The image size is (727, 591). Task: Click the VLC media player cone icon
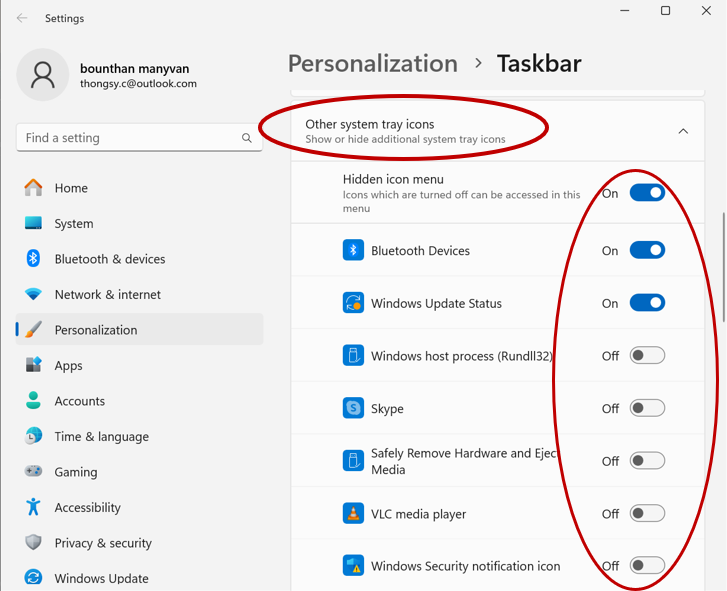pos(353,514)
